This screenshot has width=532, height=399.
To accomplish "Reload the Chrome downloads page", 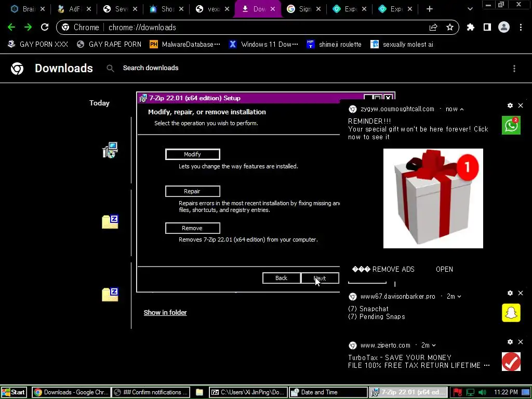I will click(45, 27).
